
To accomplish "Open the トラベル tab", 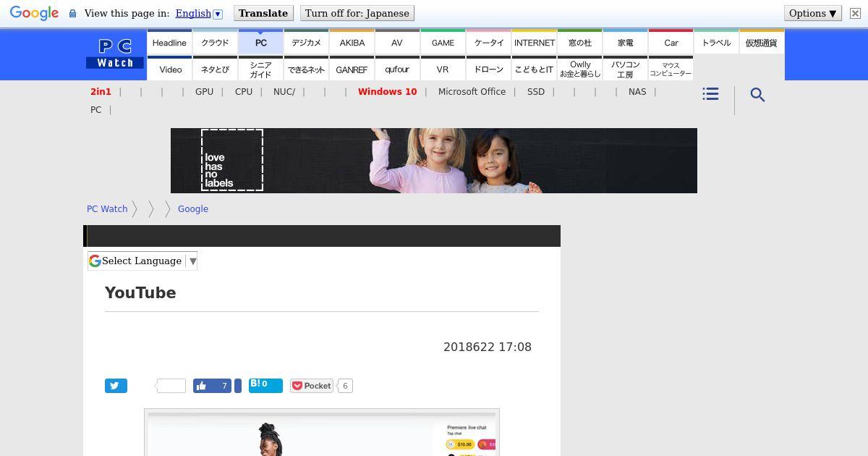I will pyautogui.click(x=717, y=43).
